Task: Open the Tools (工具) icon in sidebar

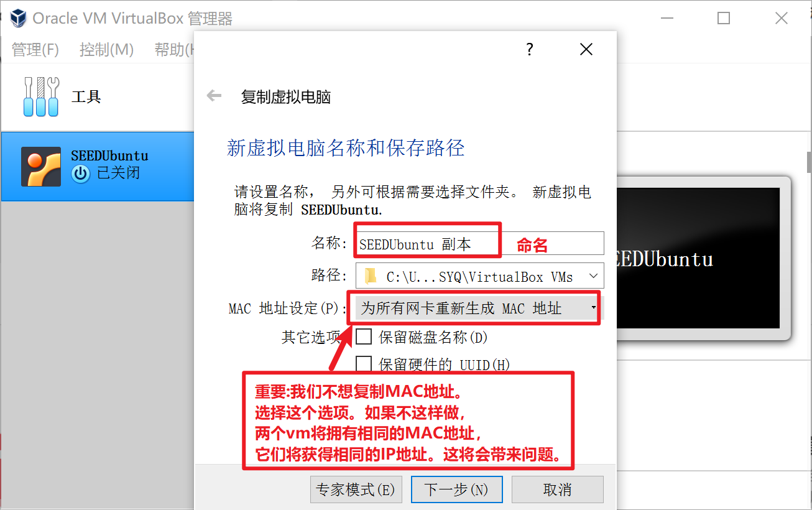Action: click(41, 97)
